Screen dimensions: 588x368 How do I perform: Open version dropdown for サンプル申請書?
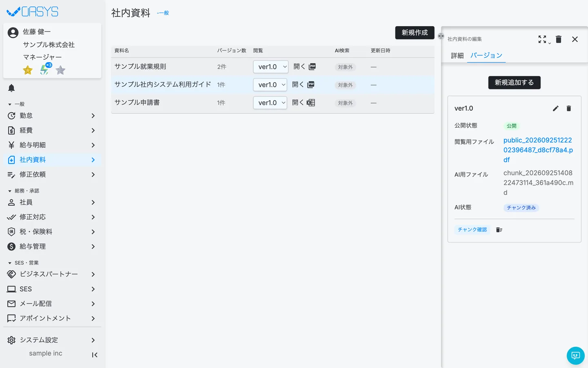pyautogui.click(x=270, y=103)
